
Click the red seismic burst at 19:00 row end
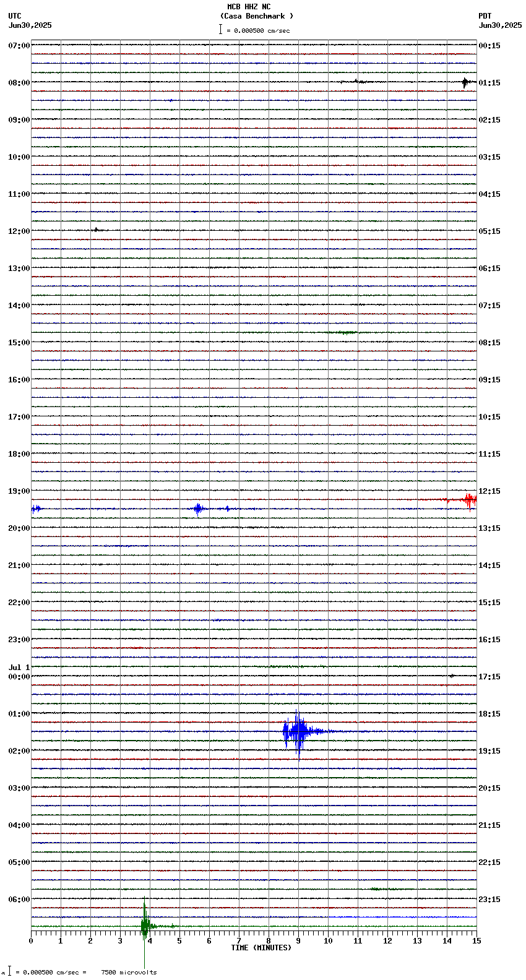pyautogui.click(x=469, y=500)
